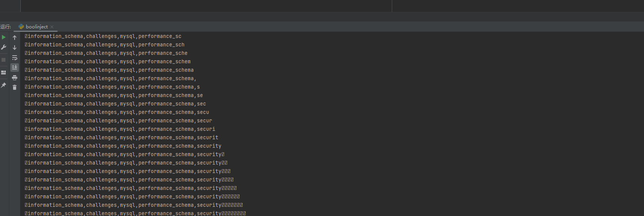Click the 运行 panel label
Viewport: 644px width, 216px height.
coord(6,27)
